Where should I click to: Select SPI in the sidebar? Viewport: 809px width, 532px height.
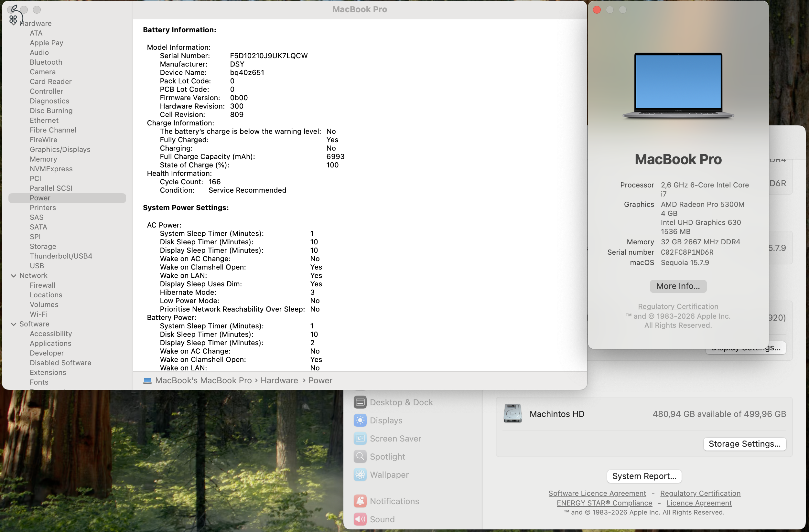pyautogui.click(x=35, y=237)
